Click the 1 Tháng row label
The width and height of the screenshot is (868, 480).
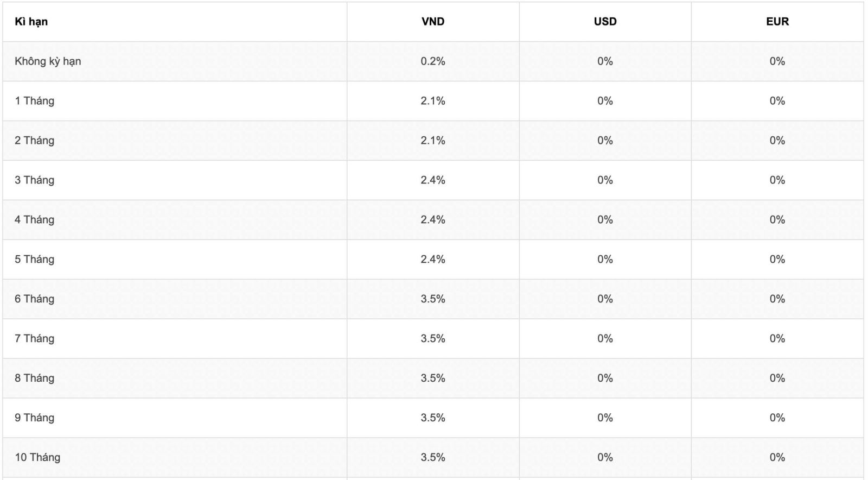(x=34, y=101)
